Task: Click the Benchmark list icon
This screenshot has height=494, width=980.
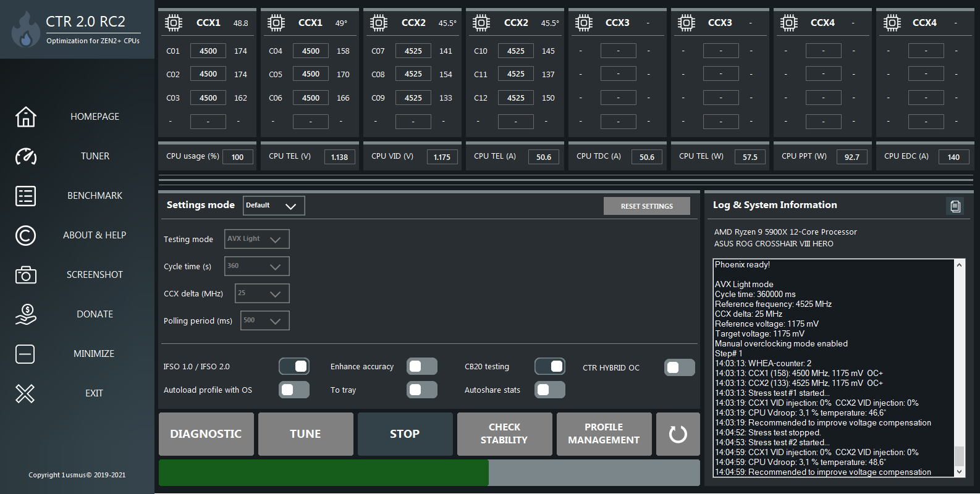Action: tap(25, 196)
